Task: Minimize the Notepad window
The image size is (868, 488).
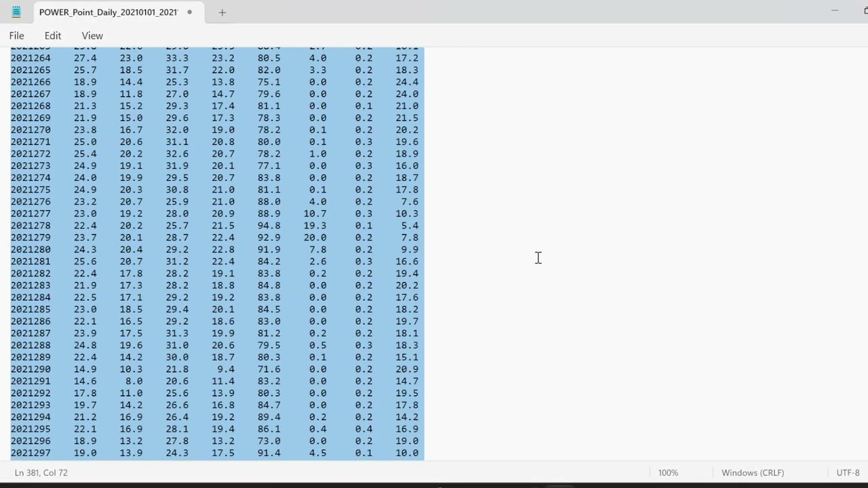Action: [835, 12]
